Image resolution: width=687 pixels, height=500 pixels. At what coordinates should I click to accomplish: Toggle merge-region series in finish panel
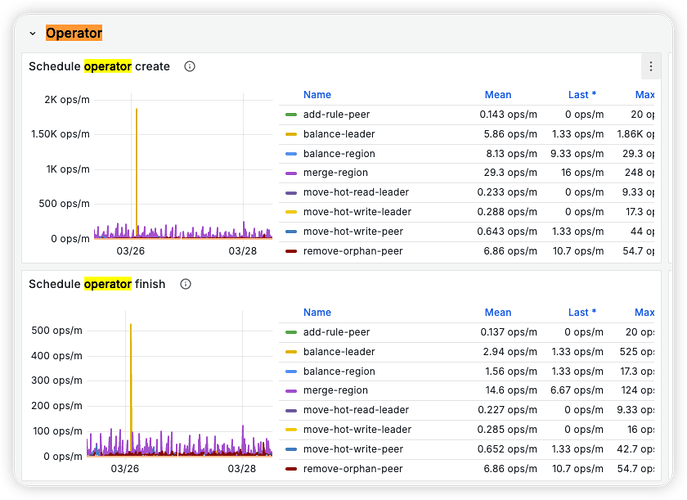pyautogui.click(x=336, y=390)
